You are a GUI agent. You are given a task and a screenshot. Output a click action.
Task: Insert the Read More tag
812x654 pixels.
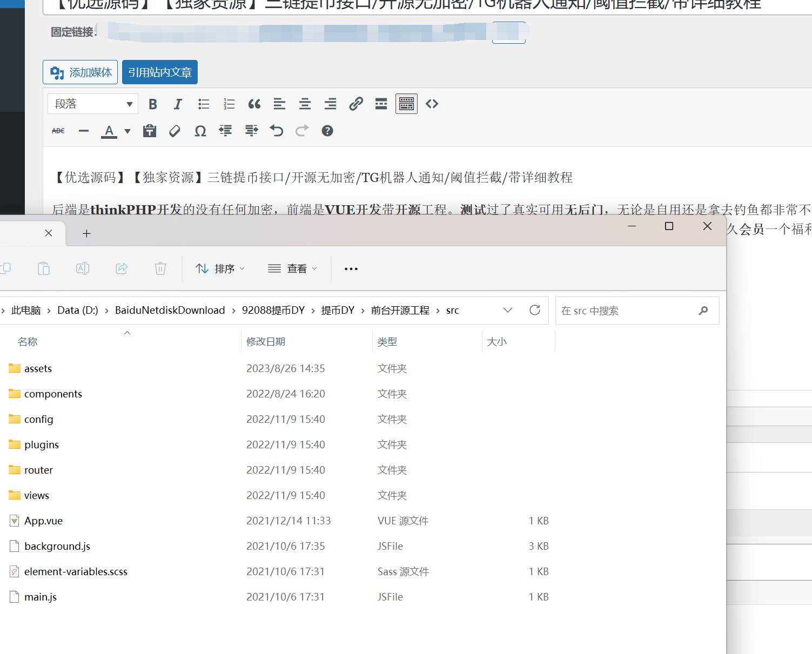click(x=381, y=104)
